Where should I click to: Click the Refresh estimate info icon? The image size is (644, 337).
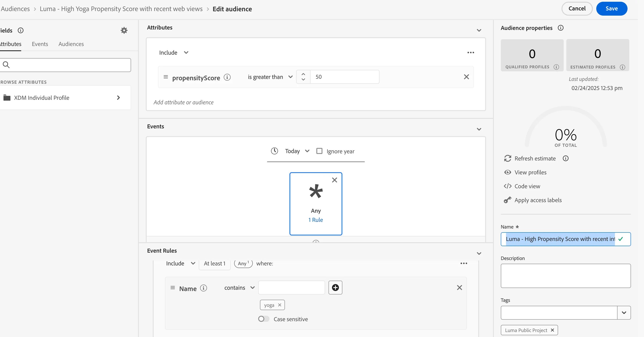[x=565, y=159]
